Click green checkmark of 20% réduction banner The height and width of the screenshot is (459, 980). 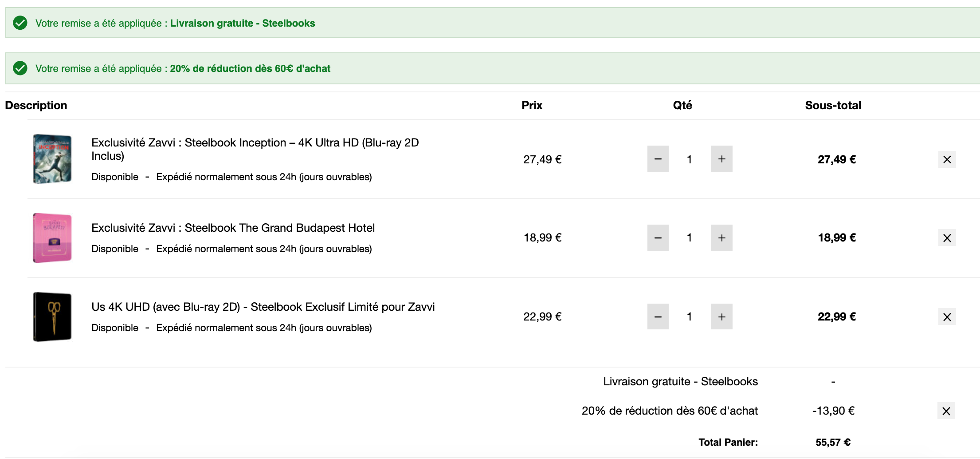pyautogui.click(x=20, y=68)
